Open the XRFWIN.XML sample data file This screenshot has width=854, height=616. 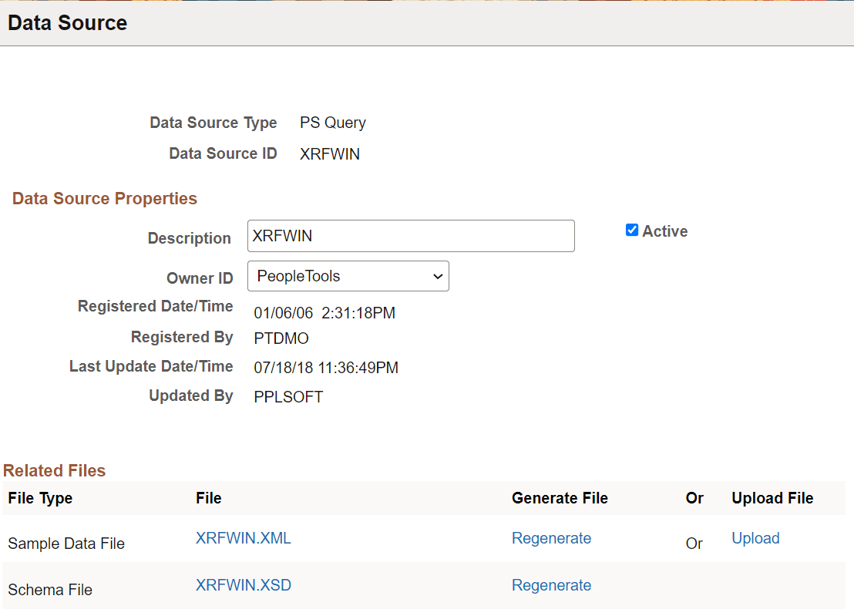(x=243, y=537)
